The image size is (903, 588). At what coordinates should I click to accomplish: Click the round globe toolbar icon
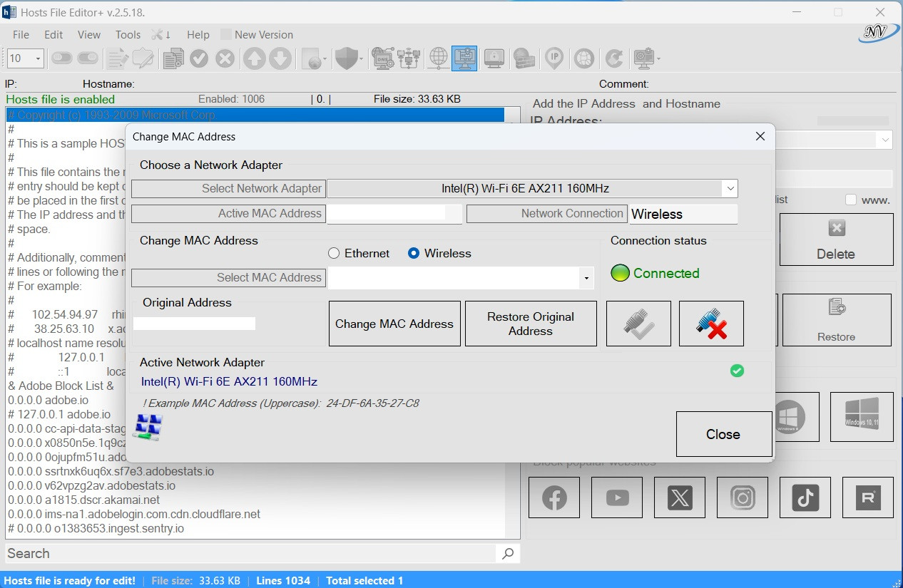point(584,58)
